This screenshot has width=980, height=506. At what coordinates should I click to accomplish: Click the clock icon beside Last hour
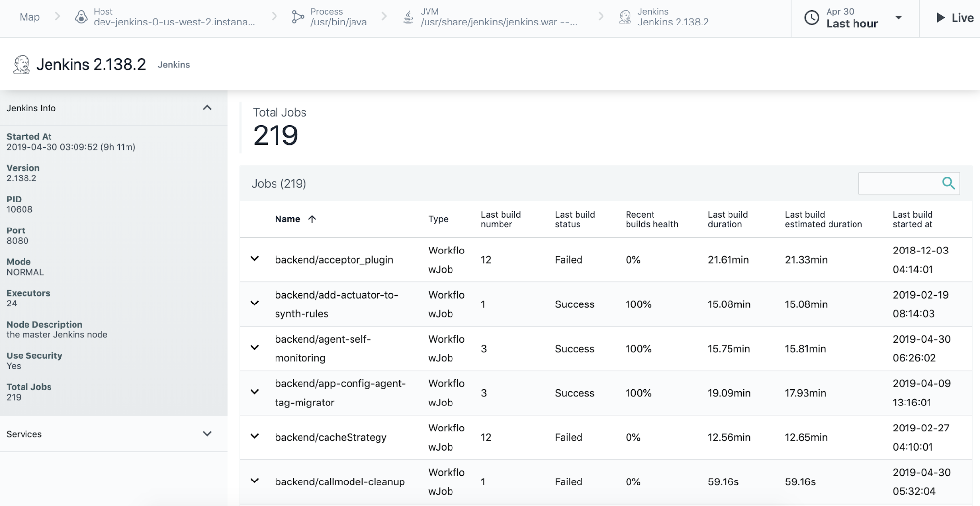pos(812,18)
